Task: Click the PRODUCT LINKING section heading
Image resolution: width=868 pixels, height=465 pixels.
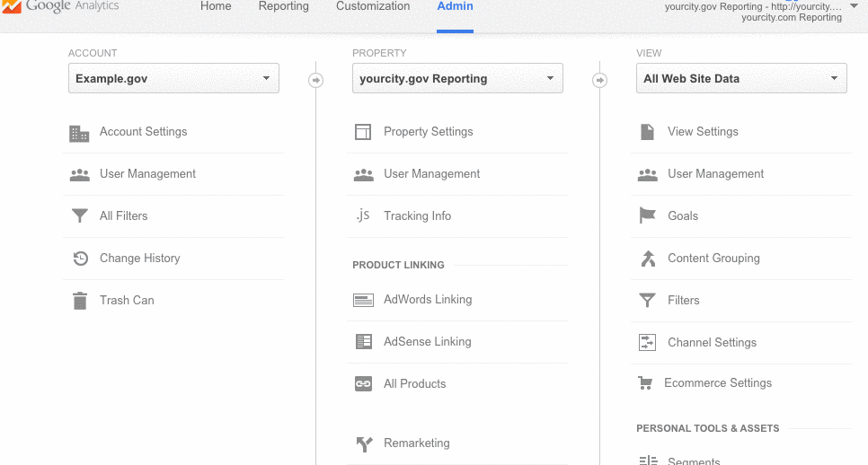Action: [399, 265]
